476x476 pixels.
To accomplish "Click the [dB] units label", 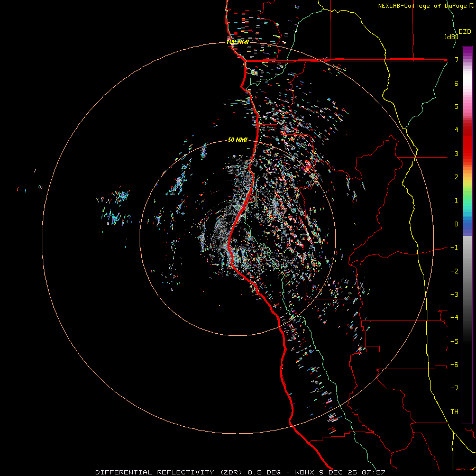I will pyautogui.click(x=451, y=36).
